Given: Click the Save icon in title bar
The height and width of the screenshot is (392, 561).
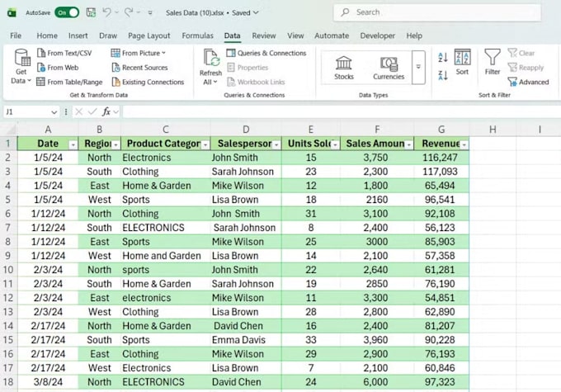Looking at the screenshot, I should [91, 12].
